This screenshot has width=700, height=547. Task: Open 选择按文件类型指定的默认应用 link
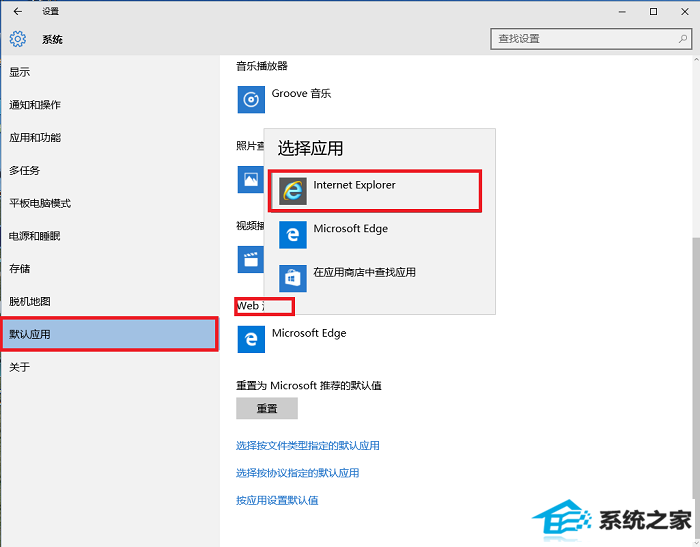[308, 446]
